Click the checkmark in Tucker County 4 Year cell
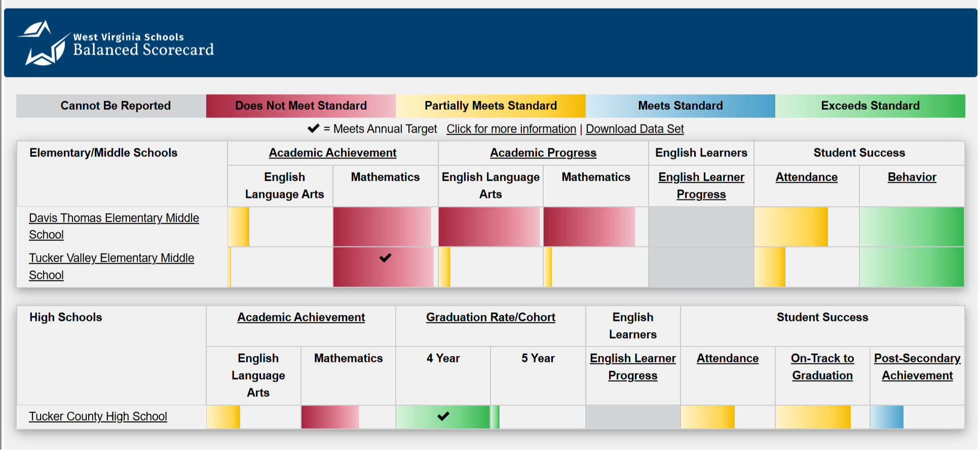Viewport: 980px width, 450px height. pyautogui.click(x=443, y=416)
